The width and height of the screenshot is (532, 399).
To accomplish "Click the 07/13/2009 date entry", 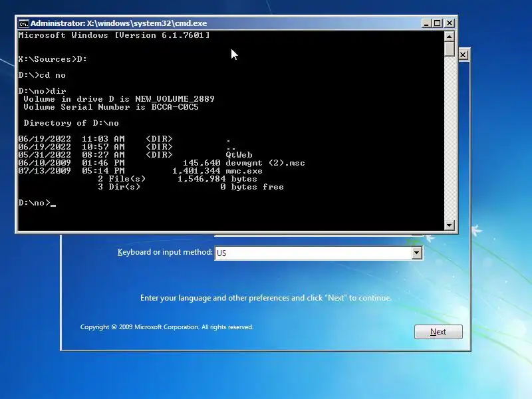I will (45, 171).
